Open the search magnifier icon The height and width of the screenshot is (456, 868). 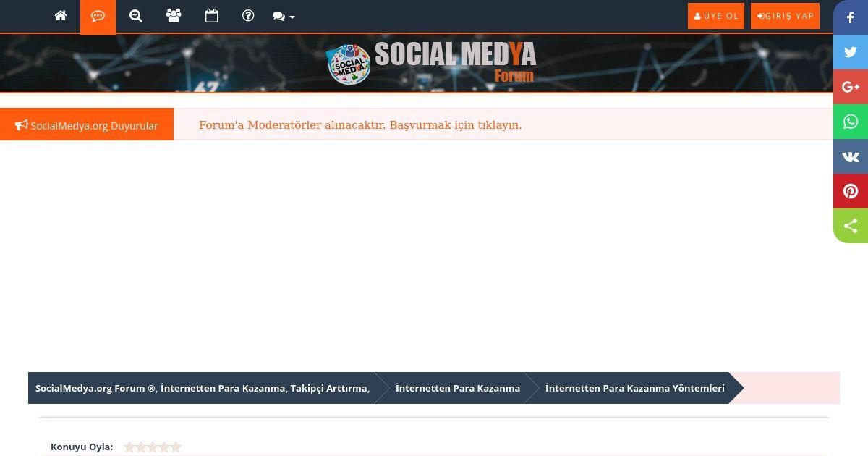point(136,16)
